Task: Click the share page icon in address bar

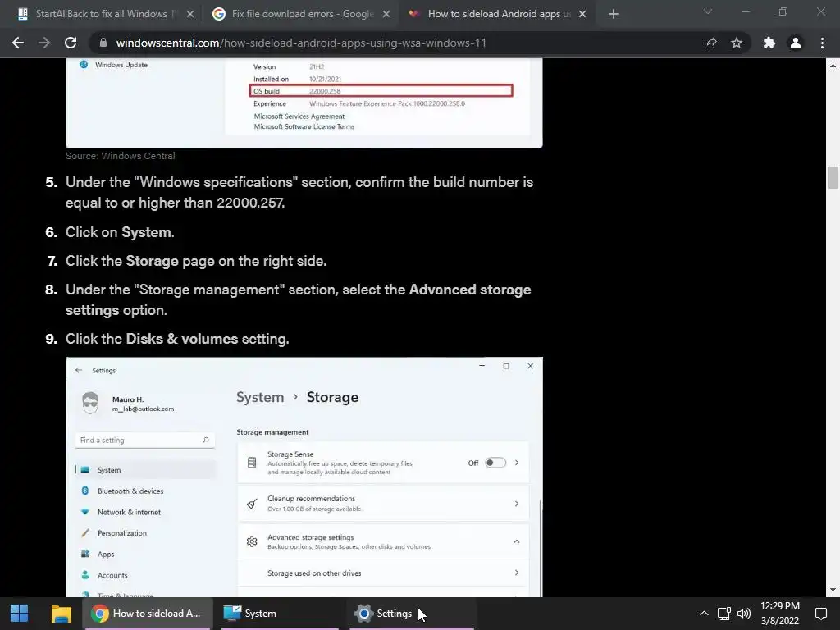Action: click(x=710, y=43)
